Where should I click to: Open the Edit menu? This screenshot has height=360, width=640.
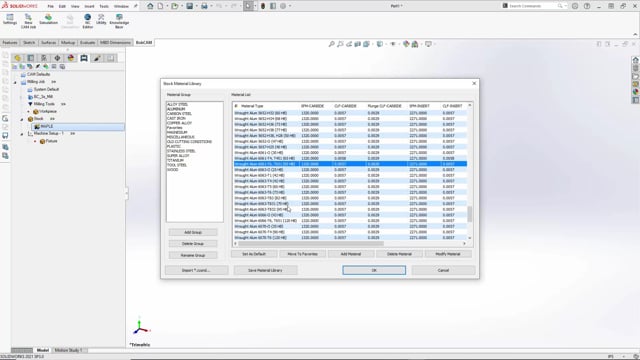coord(62,7)
